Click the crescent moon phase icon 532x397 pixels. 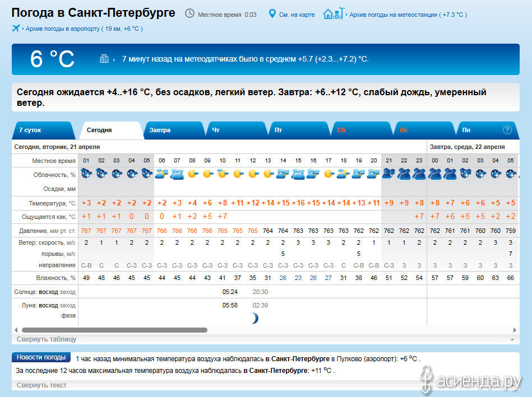255,318
